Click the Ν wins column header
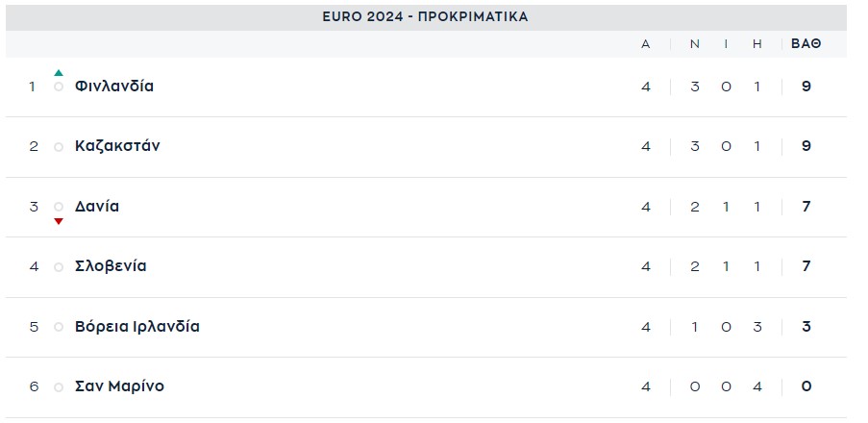Screen dimensions: 868x423 (695, 44)
